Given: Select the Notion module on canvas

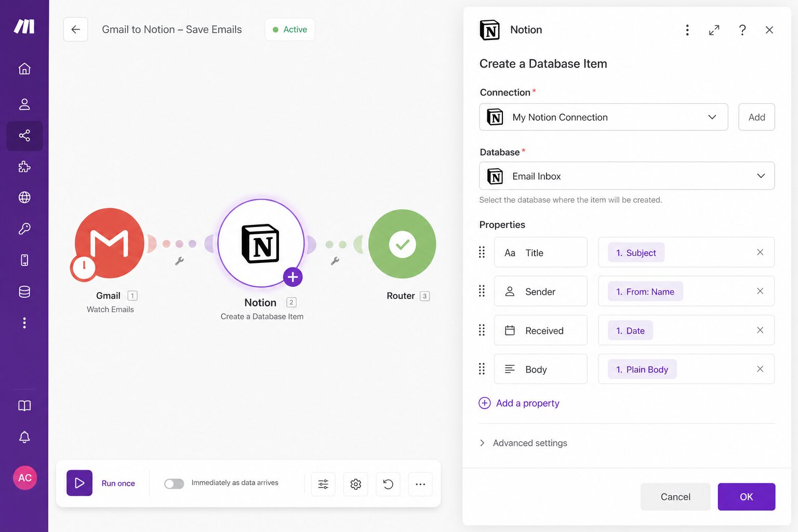Looking at the screenshot, I should click(261, 243).
